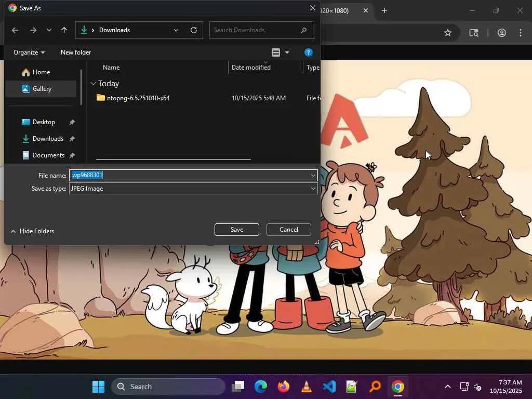Click the Save button
Image resolution: width=532 pixels, height=399 pixels.
pos(237,230)
